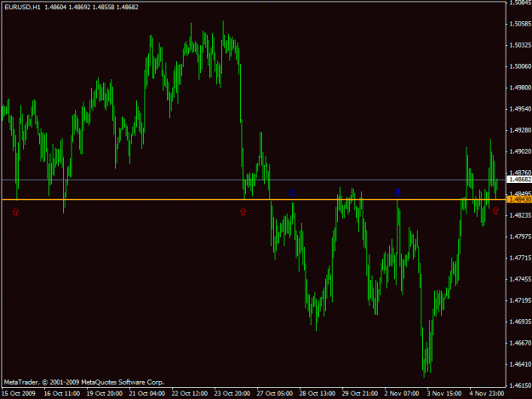Click the 1.48692 high price in header
The image size is (532, 399).
tap(80, 7)
